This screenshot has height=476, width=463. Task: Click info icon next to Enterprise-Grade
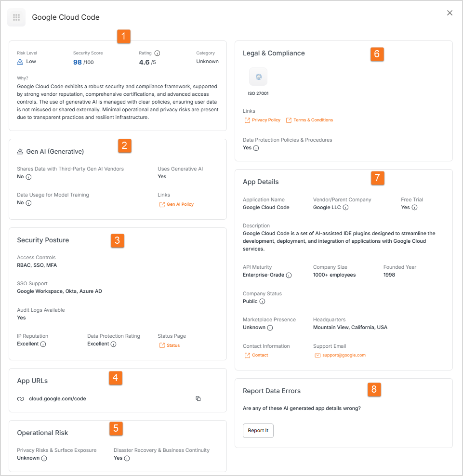pyautogui.click(x=289, y=276)
